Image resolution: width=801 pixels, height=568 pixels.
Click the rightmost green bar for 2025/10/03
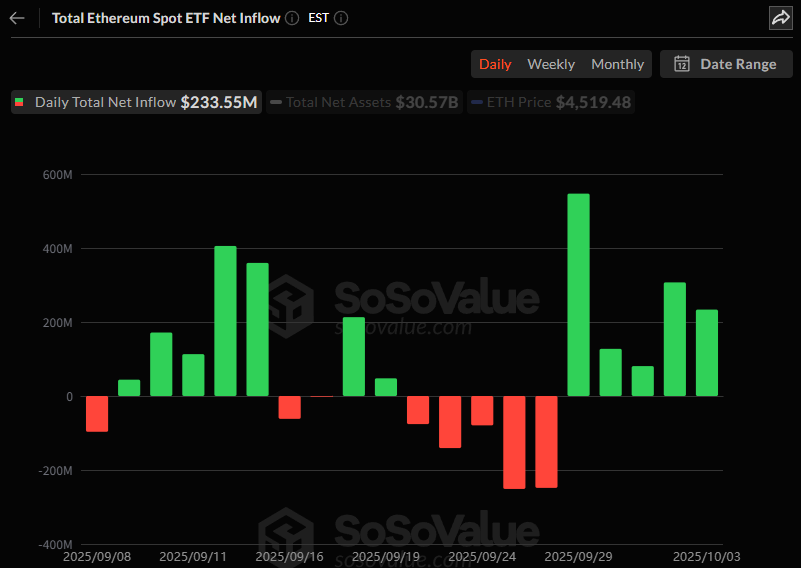coord(707,353)
